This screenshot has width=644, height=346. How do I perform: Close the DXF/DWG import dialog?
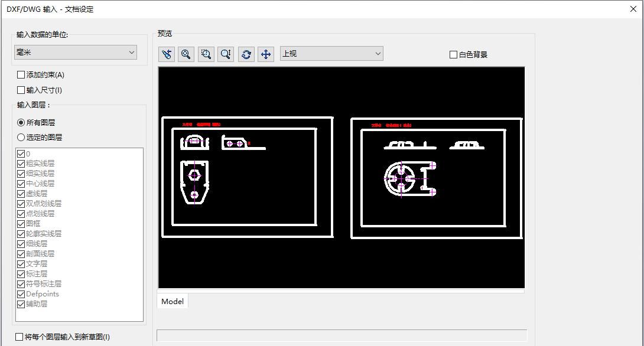(633, 9)
